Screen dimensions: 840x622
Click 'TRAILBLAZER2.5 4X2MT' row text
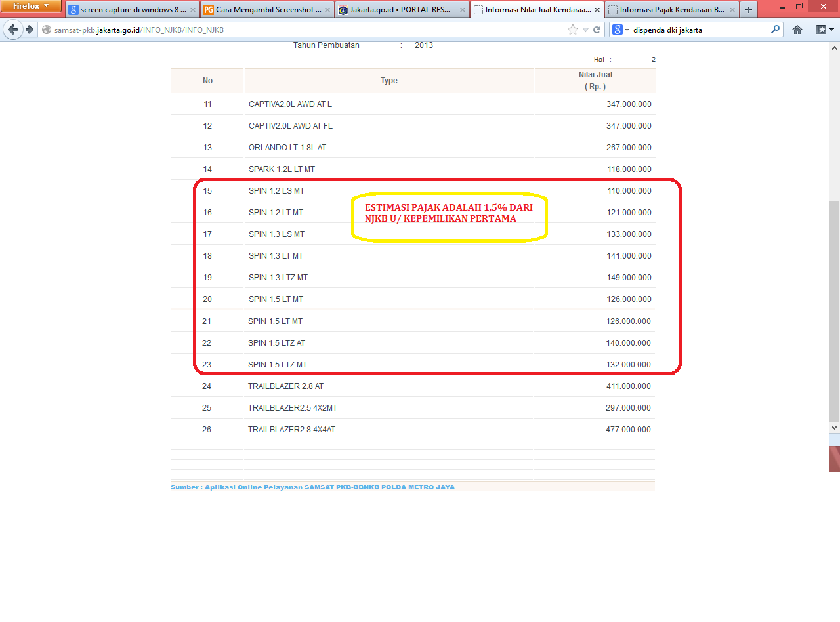tap(293, 408)
